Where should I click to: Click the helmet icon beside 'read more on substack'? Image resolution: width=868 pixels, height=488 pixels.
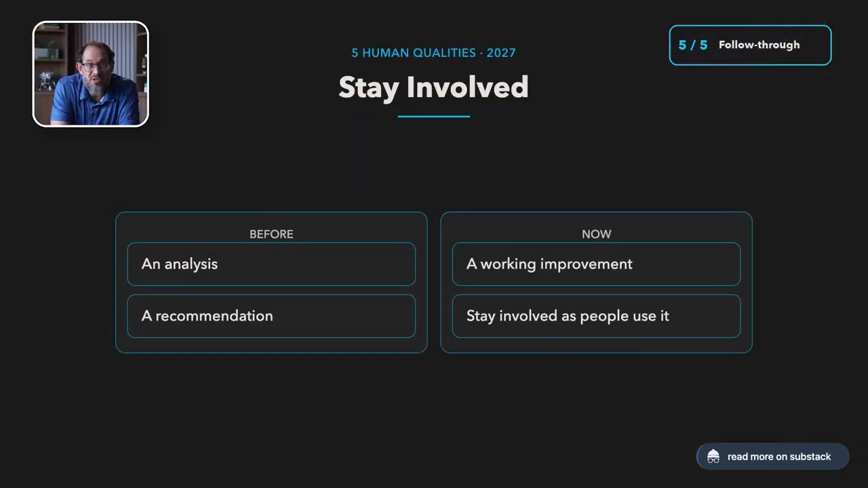pos(713,457)
